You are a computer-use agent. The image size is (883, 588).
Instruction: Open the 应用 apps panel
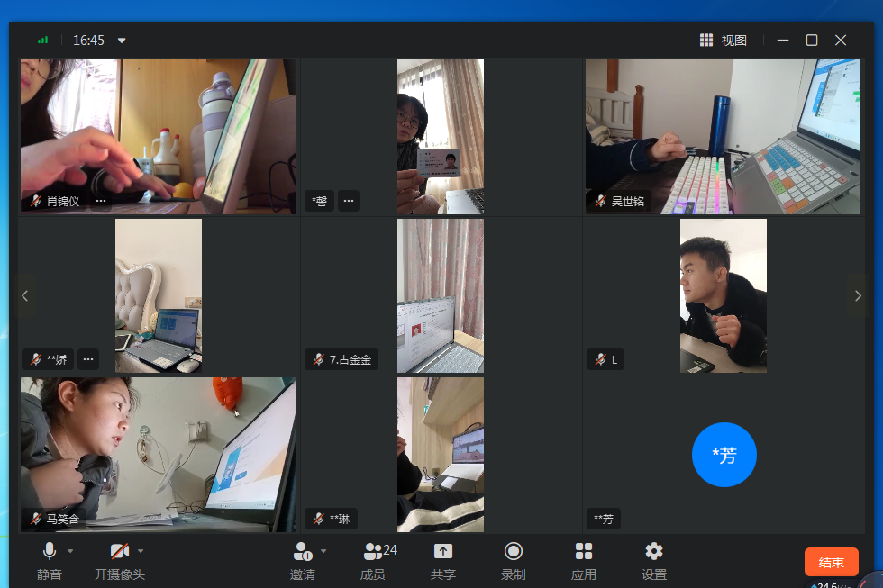tap(584, 559)
